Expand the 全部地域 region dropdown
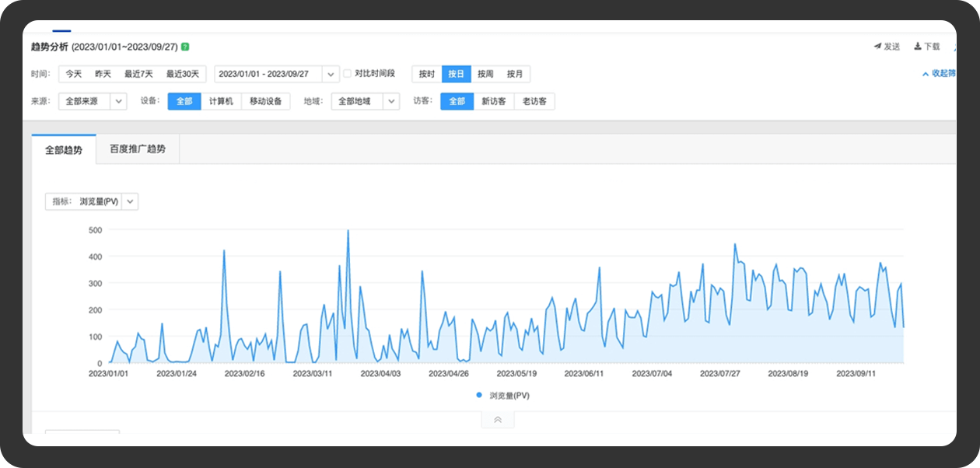The width and height of the screenshot is (980, 468). [x=391, y=101]
